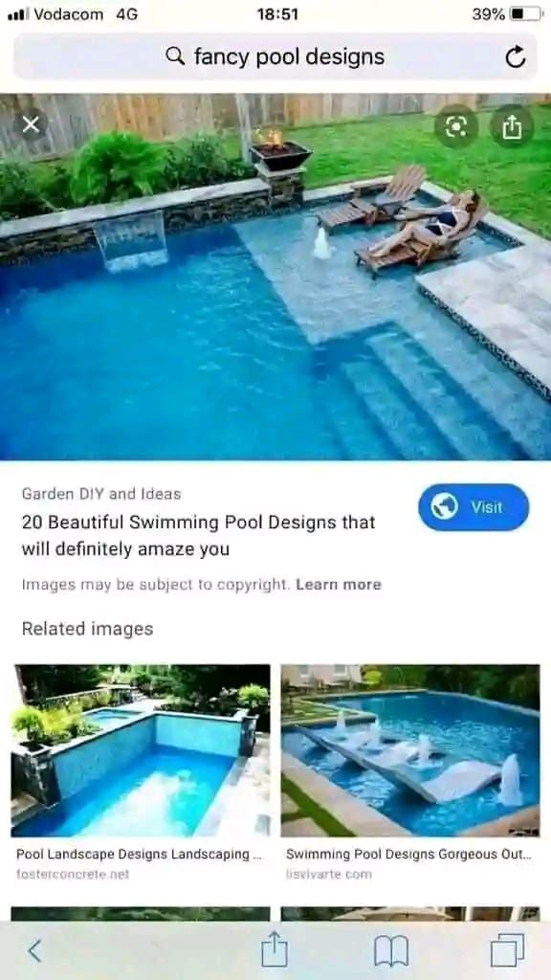Open the main pool image with sunbather

point(275,277)
